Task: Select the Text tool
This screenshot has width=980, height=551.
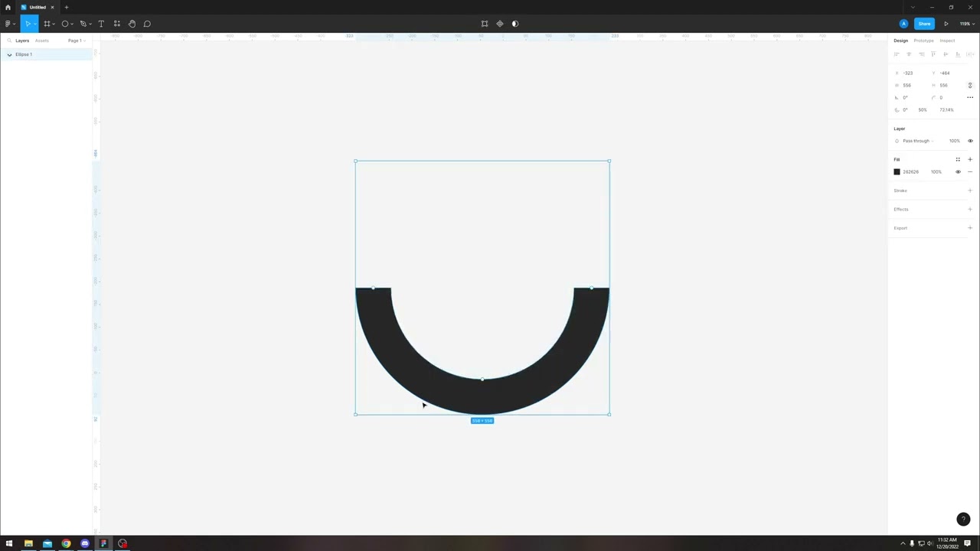Action: click(x=101, y=24)
